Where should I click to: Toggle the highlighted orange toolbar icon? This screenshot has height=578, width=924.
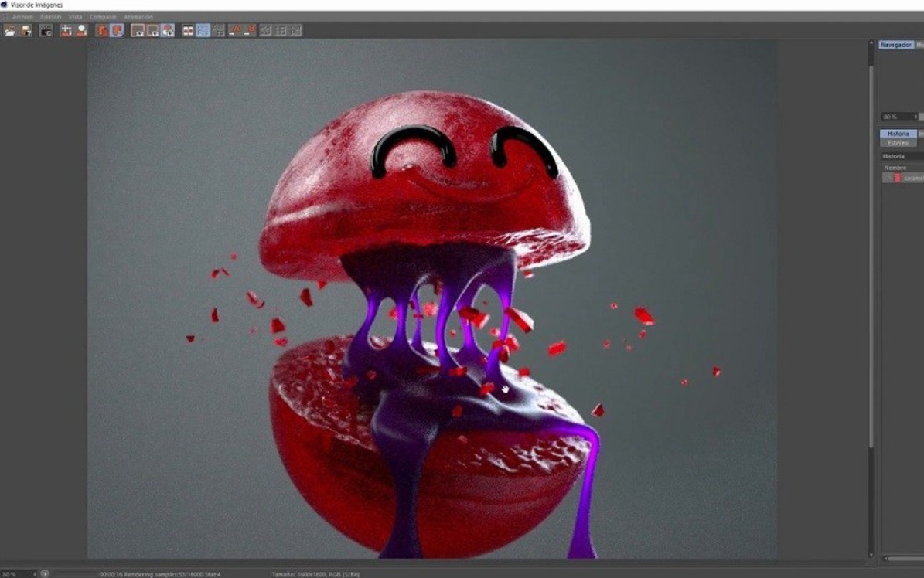pos(117,30)
